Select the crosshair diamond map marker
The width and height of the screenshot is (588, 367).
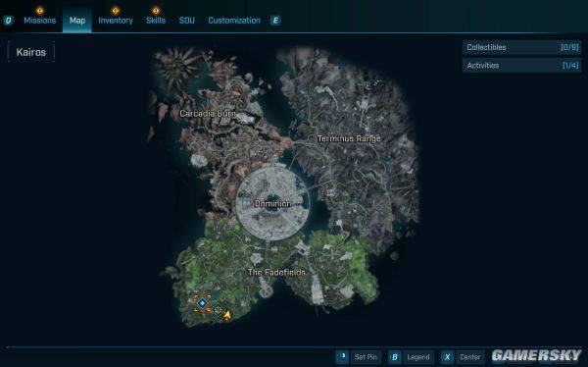pos(218,310)
